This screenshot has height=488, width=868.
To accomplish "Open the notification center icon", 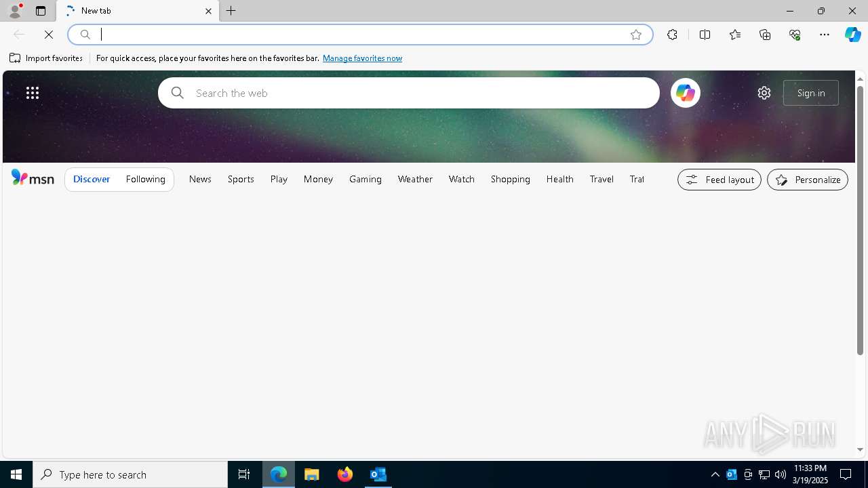I will tap(846, 474).
